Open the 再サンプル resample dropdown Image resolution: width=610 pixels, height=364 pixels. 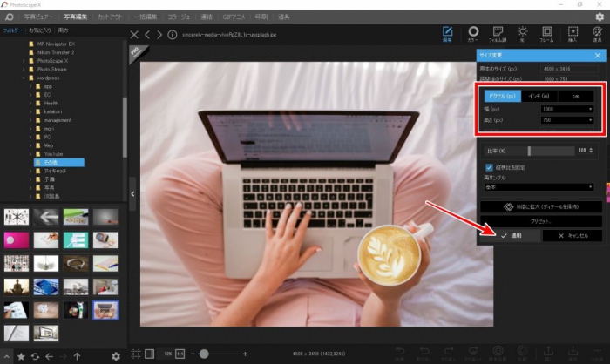[539, 187]
